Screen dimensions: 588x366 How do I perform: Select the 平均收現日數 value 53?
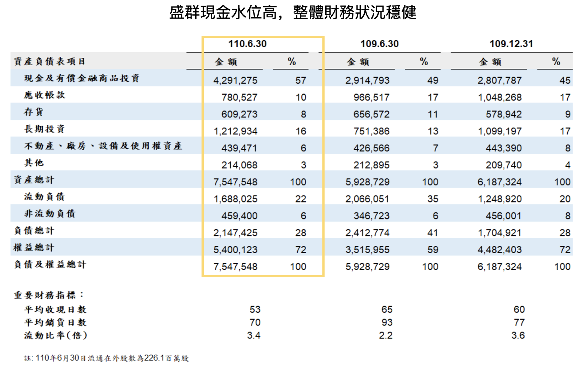click(255, 309)
